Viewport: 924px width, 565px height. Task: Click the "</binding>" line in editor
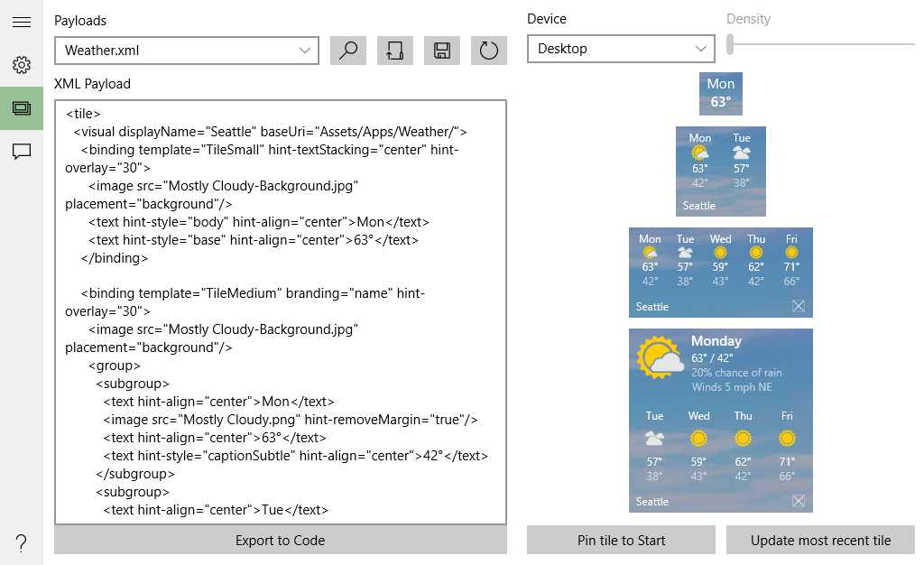(115, 258)
